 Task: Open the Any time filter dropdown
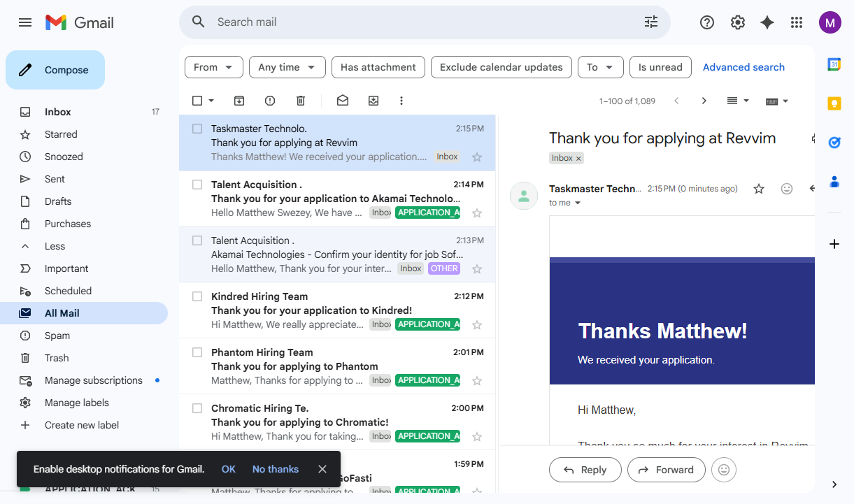tap(287, 67)
